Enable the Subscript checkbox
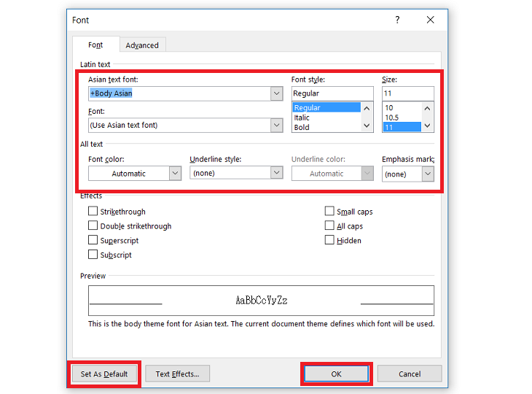The width and height of the screenshot is (532, 394). (93, 255)
